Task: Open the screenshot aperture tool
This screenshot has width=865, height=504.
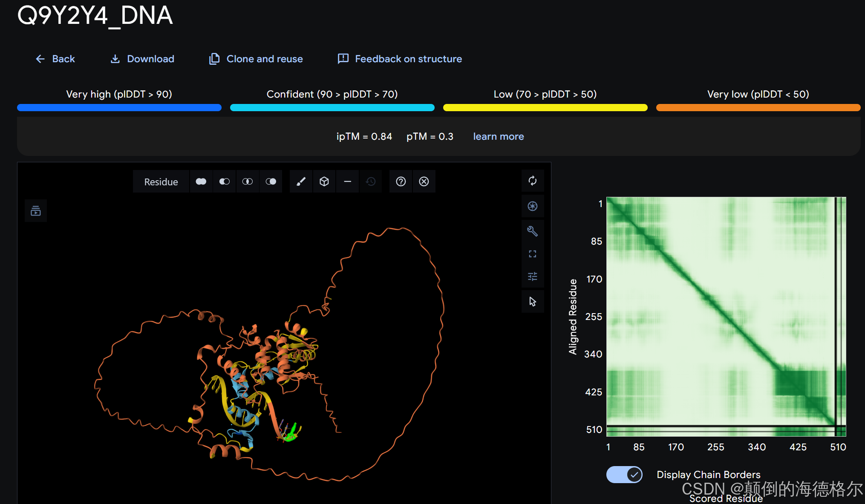Action: tap(533, 206)
